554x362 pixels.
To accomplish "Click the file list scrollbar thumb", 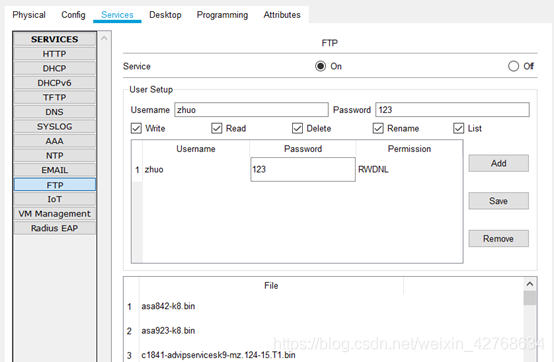I will point(530,298).
